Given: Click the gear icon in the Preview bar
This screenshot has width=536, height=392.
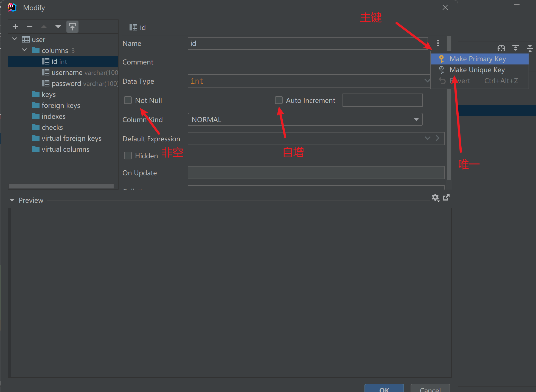Looking at the screenshot, I should pos(436,198).
